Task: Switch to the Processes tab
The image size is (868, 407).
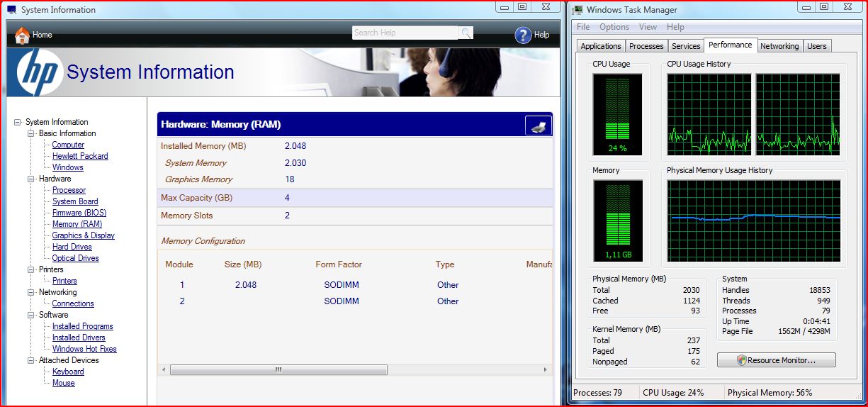Action: click(x=646, y=46)
